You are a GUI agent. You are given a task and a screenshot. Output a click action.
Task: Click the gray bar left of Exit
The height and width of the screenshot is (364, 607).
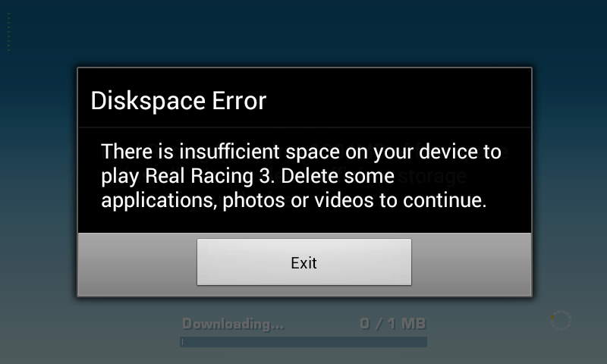[137, 264]
